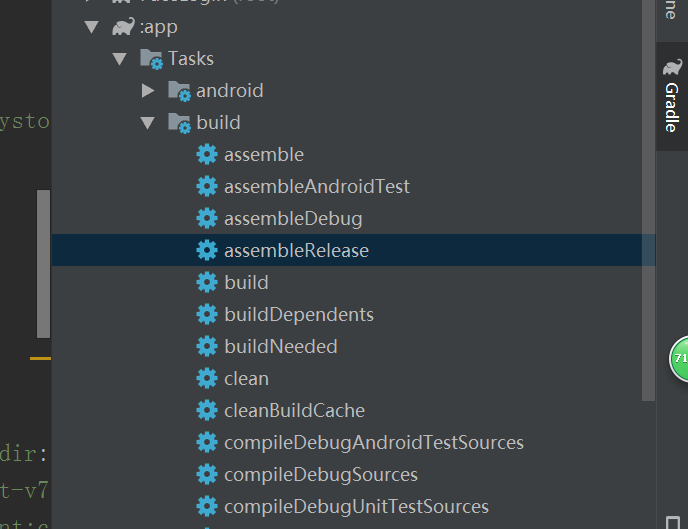Collapse the build task group arrow

pyautogui.click(x=149, y=123)
